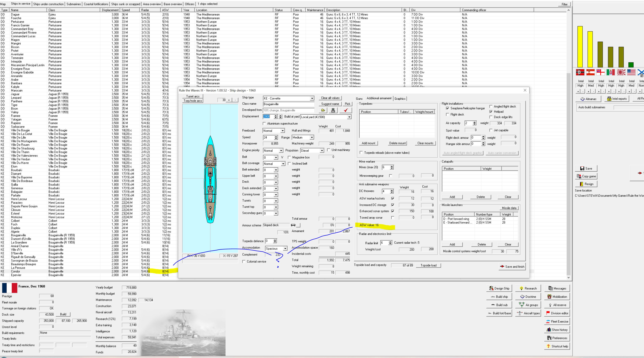Toggle the Minesweeping gear checkbox
This screenshot has width=644, height=358.
[x=391, y=176]
